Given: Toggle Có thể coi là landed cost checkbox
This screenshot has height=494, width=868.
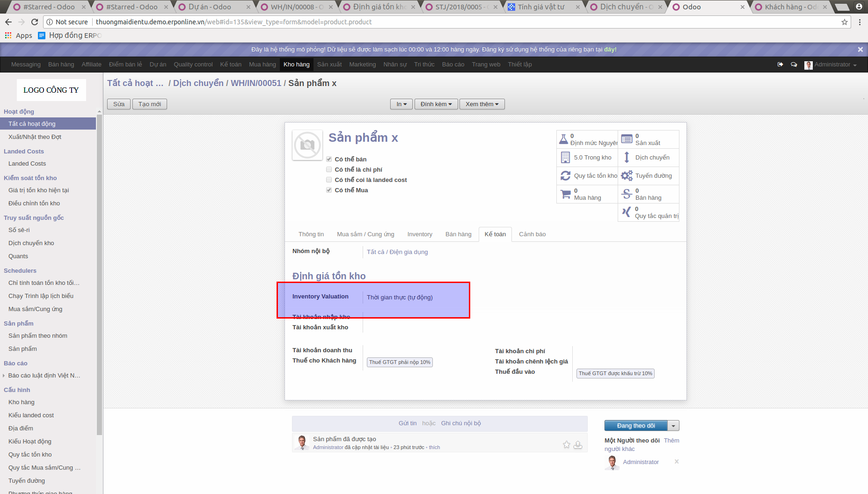Looking at the screenshot, I should coord(329,180).
